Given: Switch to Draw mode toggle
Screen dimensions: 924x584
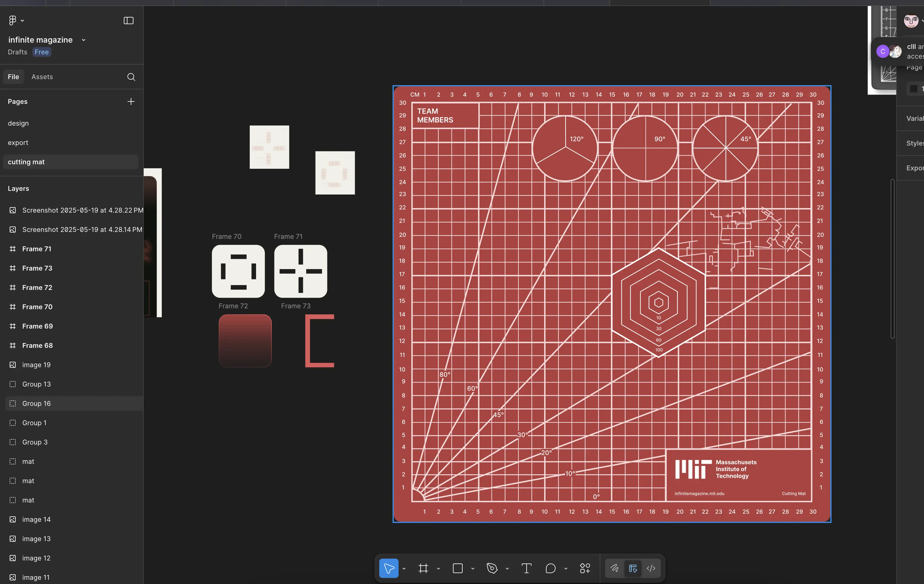Looking at the screenshot, I should pos(614,568).
